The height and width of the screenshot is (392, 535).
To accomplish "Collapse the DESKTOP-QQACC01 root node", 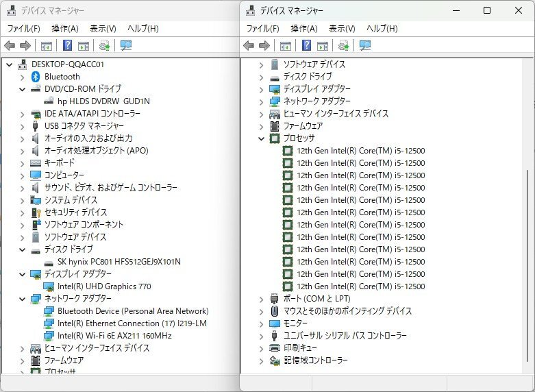I will [10, 64].
